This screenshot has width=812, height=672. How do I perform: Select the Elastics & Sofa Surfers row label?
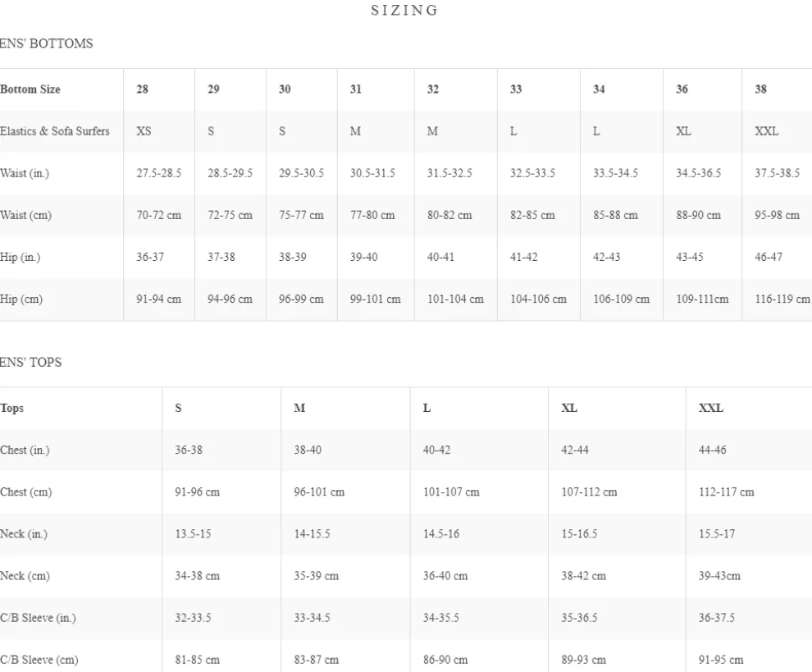[55, 131]
